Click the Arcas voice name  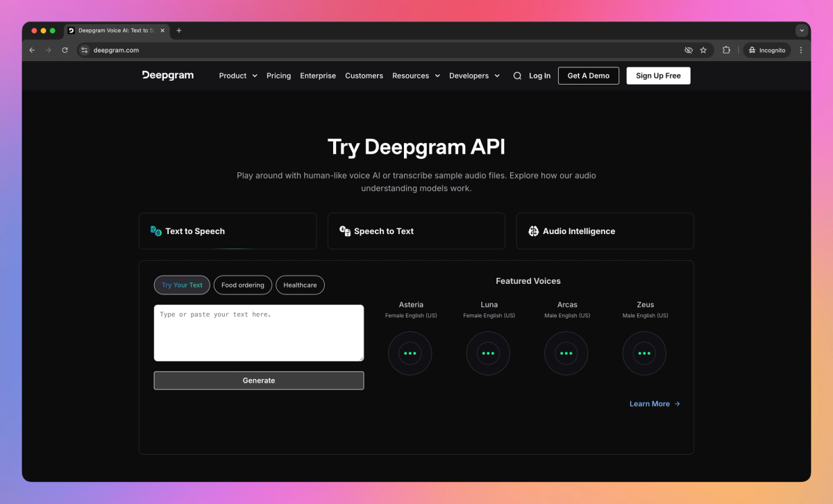click(567, 305)
